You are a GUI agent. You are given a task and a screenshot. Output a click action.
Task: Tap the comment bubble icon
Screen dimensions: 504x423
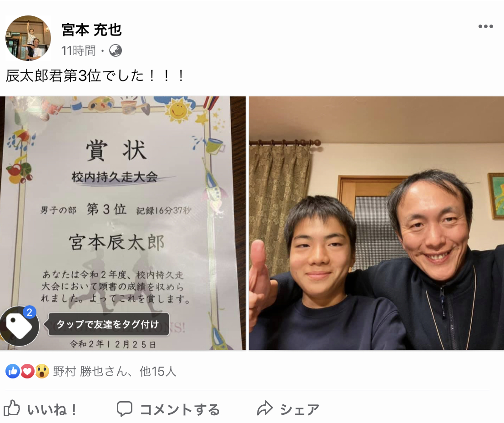[124, 408]
